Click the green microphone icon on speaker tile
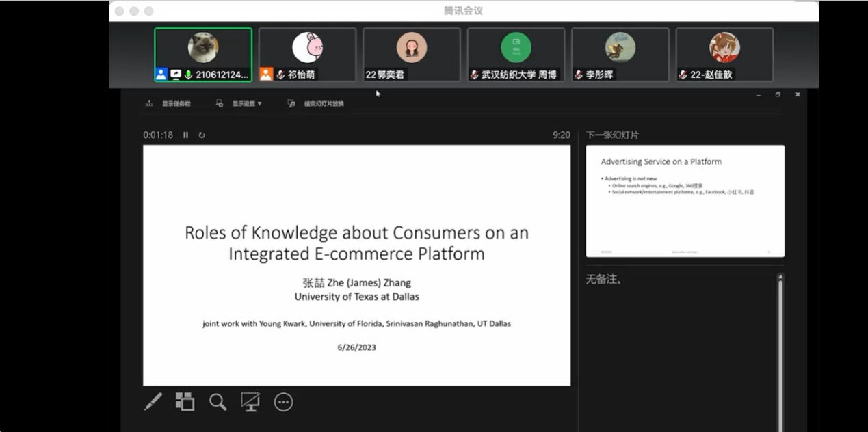 (188, 75)
